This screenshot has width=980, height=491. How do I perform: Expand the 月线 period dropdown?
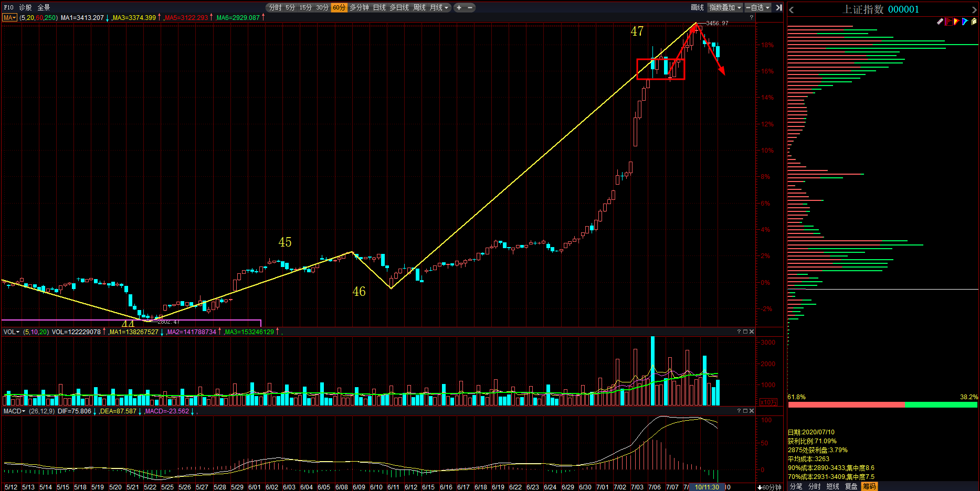pyautogui.click(x=439, y=7)
